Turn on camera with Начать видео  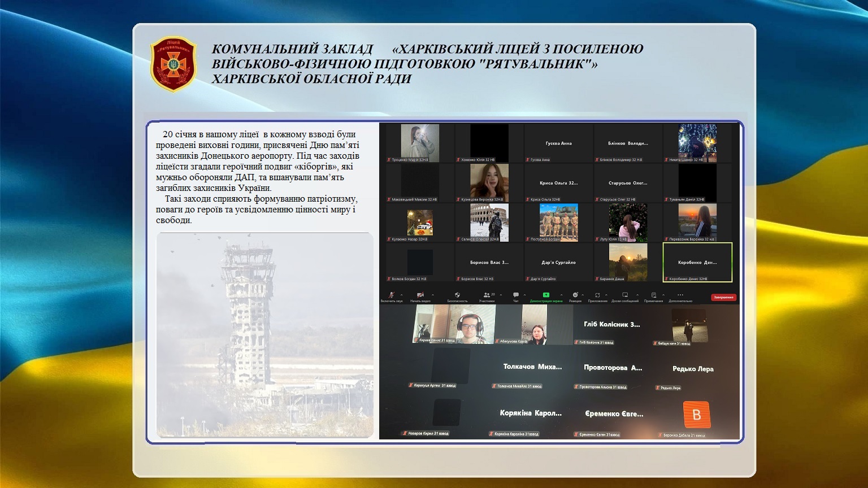click(x=420, y=295)
